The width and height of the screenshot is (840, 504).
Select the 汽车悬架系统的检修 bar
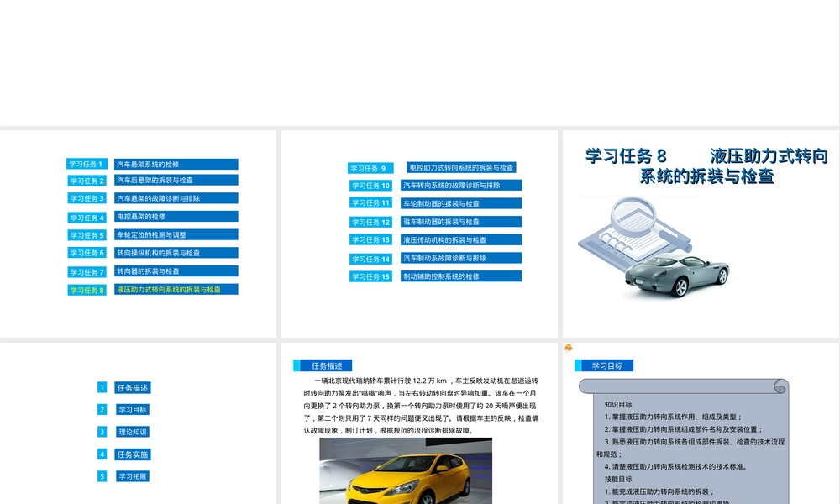(x=176, y=164)
